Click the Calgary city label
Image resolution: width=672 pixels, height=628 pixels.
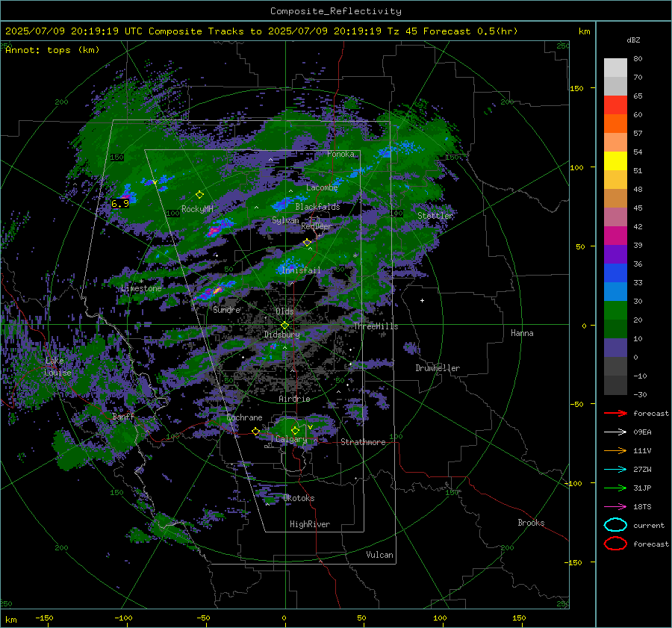pos(291,439)
